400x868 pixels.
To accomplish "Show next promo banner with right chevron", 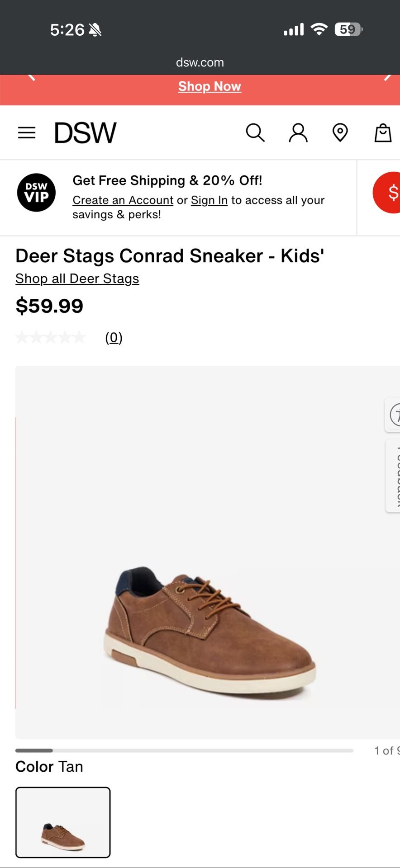I will point(387,78).
